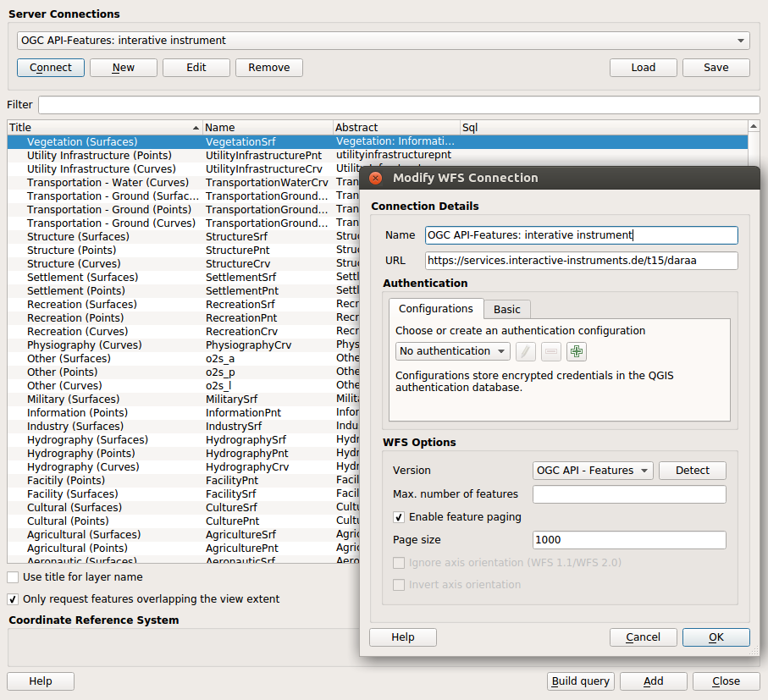
Task: Click the minus remove-authentication configuration icon
Action: click(551, 351)
